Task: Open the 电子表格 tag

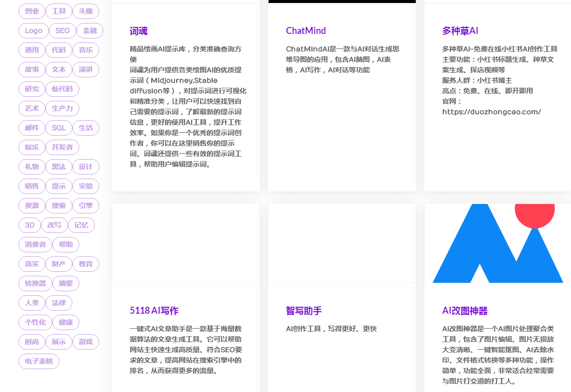Action: click(39, 361)
